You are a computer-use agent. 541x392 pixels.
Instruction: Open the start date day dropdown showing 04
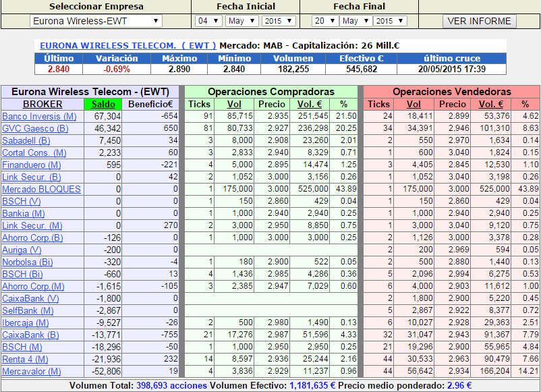point(208,21)
